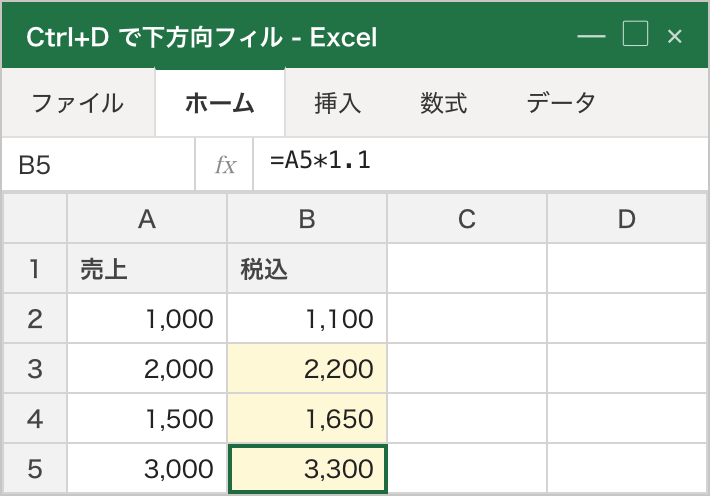This screenshot has height=496, width=710.
Task: Select empty cell D3
Action: (627, 368)
